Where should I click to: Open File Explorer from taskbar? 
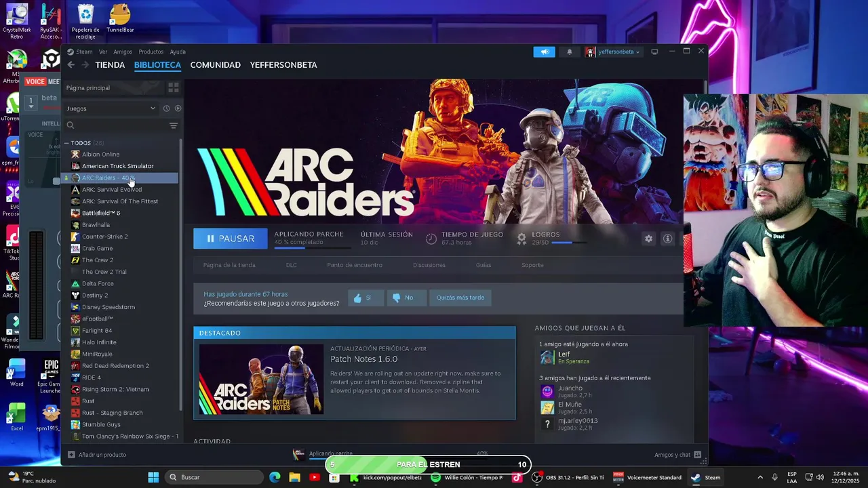click(294, 477)
